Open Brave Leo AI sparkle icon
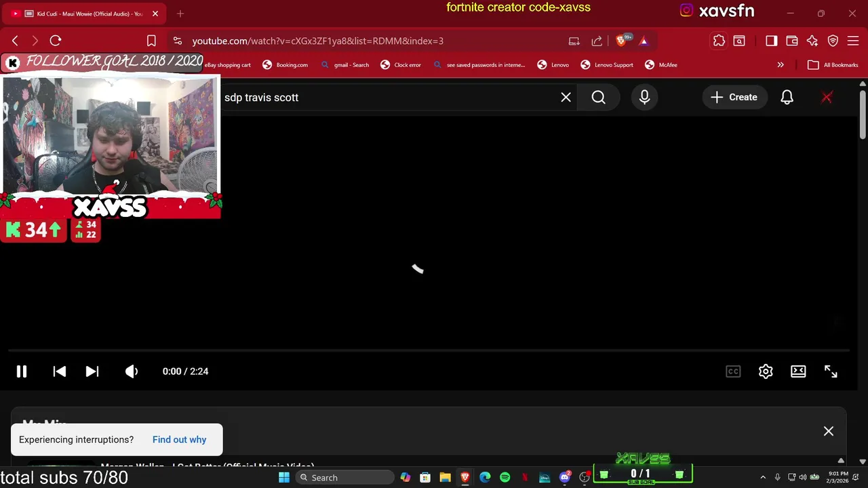This screenshot has height=488, width=868. point(812,41)
